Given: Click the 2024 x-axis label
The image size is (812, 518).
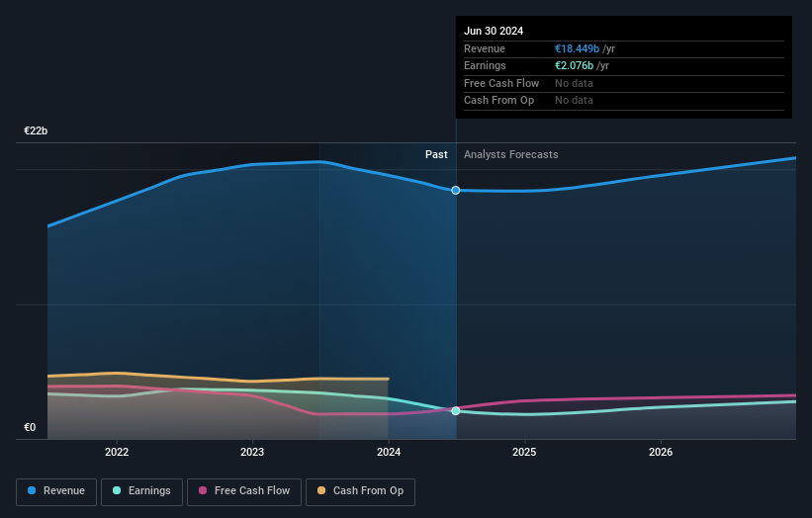Looking at the screenshot, I should (389, 453).
